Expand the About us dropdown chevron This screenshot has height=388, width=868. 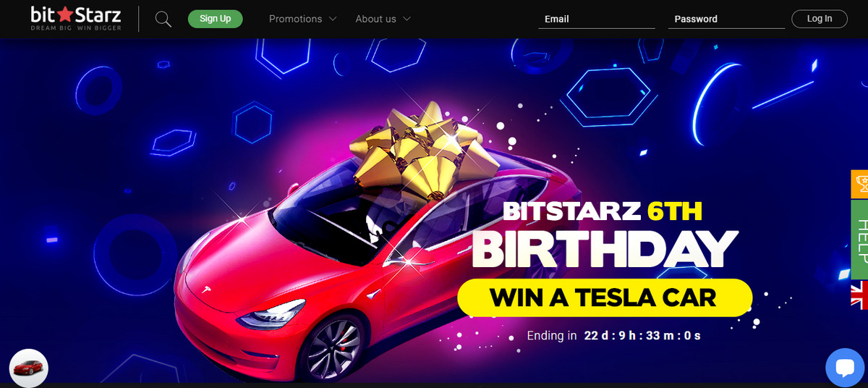pos(407,19)
